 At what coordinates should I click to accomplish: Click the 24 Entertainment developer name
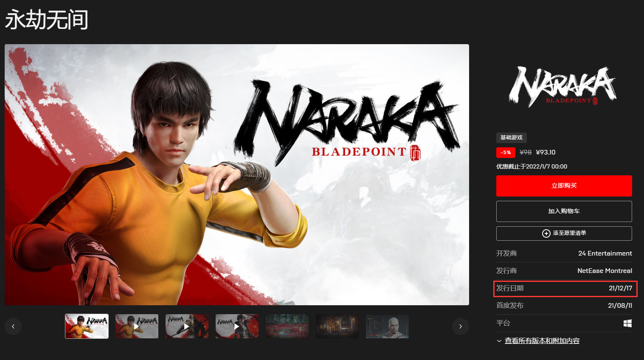point(605,253)
